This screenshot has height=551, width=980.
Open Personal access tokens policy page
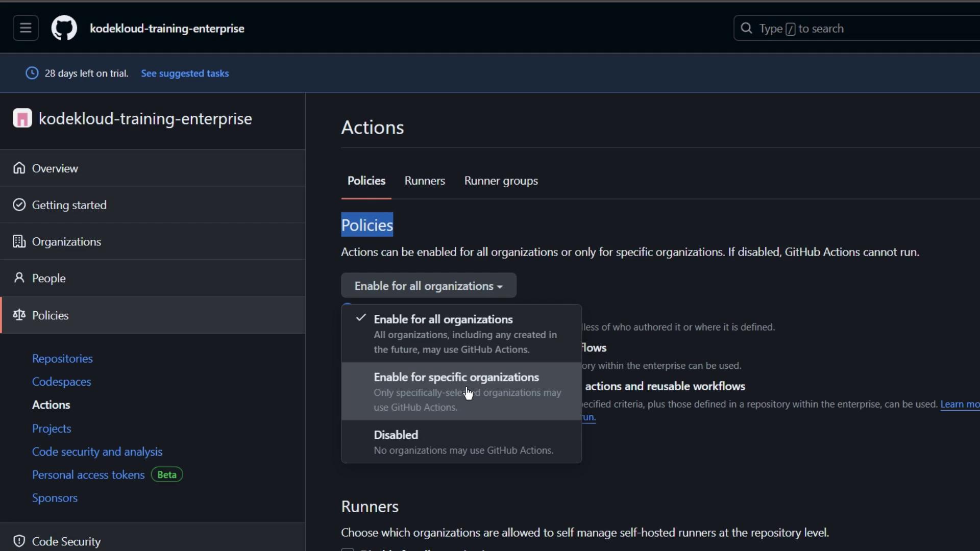[x=88, y=475]
